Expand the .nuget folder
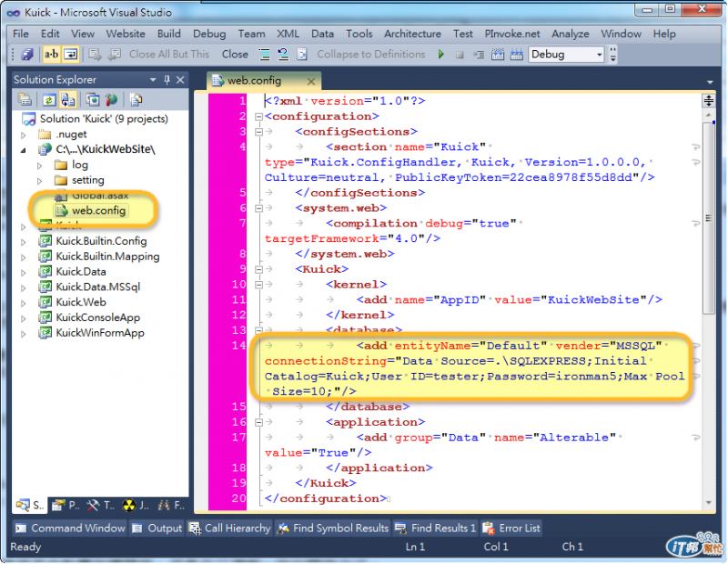The width and height of the screenshot is (728, 564). click(x=24, y=135)
